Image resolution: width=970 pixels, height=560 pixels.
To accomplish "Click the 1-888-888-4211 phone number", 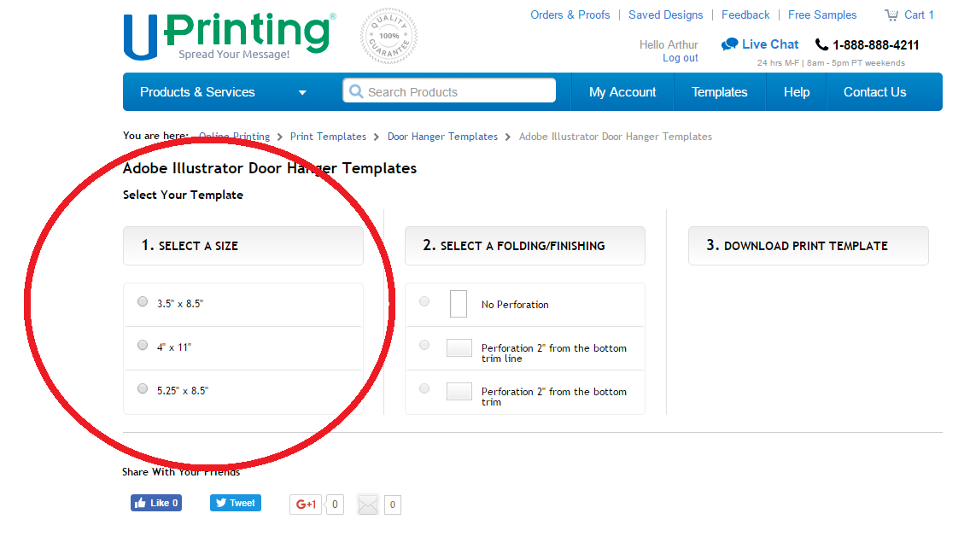I will coord(876,45).
